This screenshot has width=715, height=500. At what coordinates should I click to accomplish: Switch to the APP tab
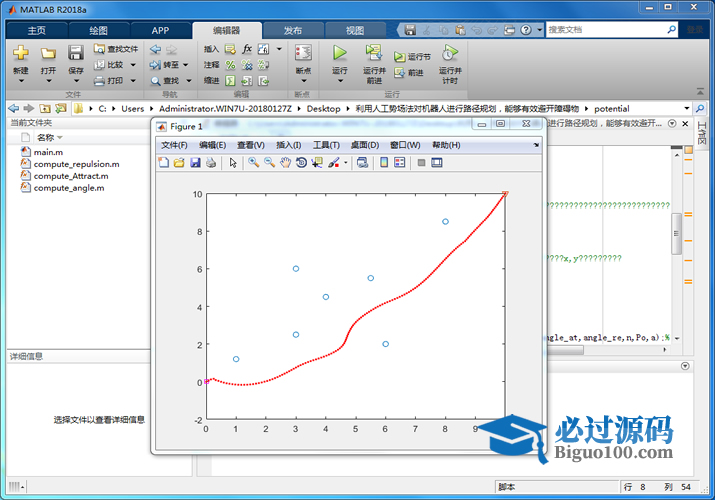(x=161, y=31)
